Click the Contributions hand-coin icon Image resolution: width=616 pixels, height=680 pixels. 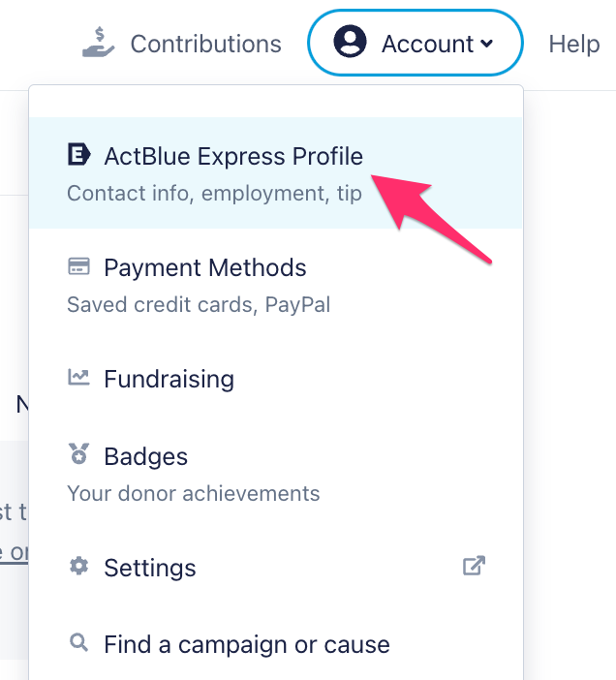coord(99,42)
